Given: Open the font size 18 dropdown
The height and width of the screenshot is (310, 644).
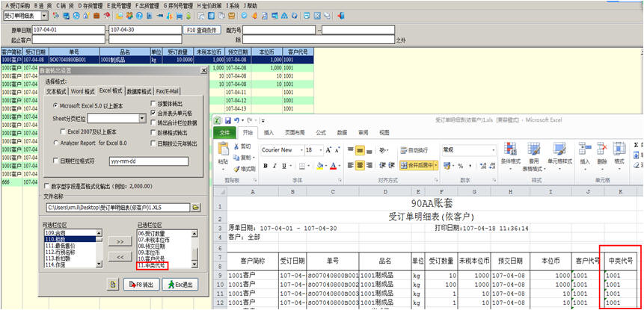Looking at the screenshot, I should point(321,150).
